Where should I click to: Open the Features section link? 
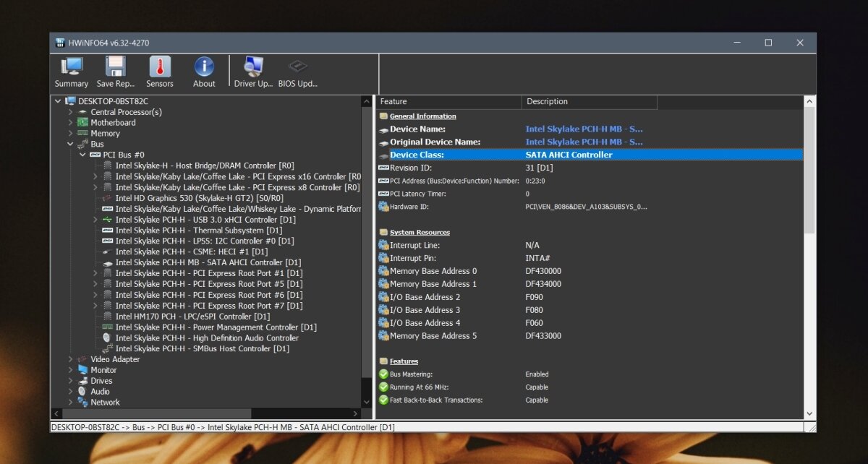point(402,361)
